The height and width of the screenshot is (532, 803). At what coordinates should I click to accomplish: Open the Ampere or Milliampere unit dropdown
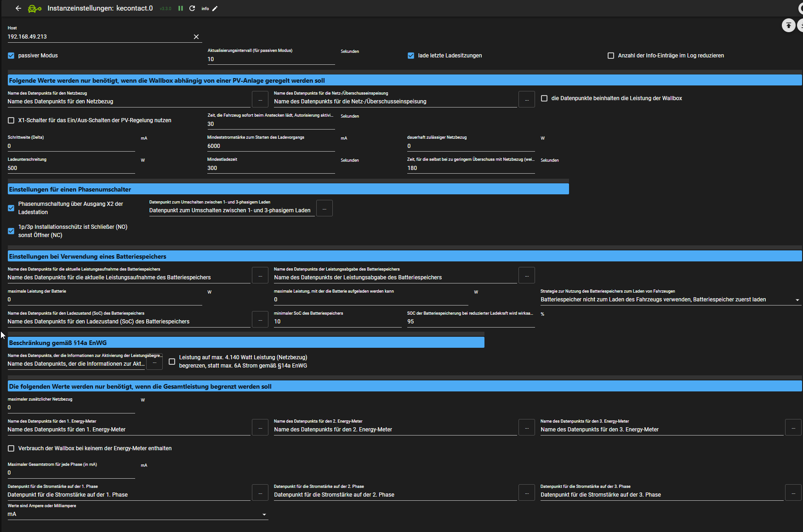(x=137, y=514)
